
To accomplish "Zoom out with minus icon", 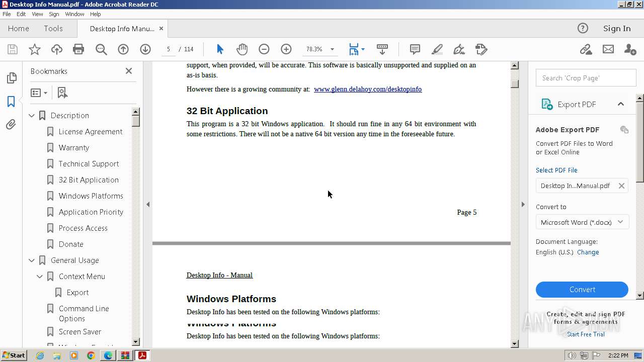I will tap(264, 49).
